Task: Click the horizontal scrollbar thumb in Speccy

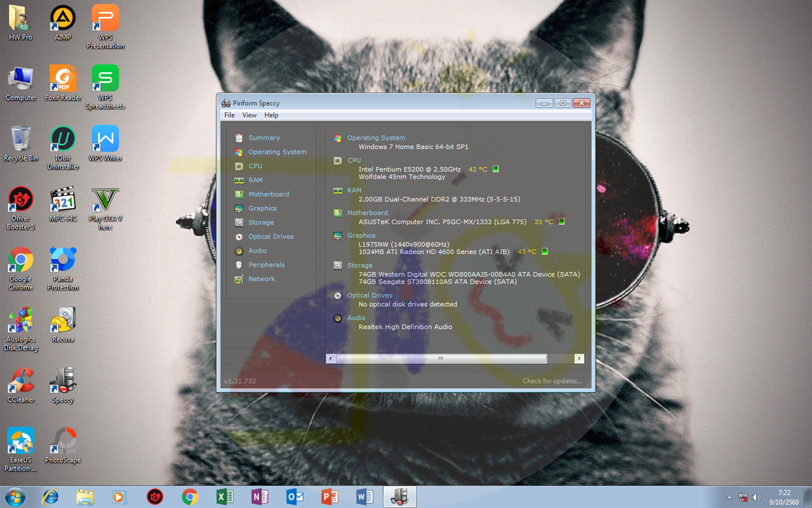Action: pos(441,359)
